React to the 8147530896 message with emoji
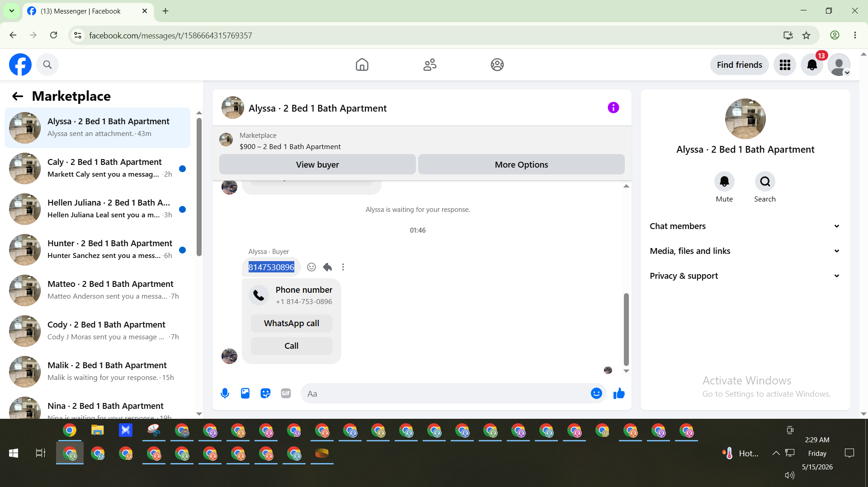Screen dimensions: 868x487 (x=311, y=267)
